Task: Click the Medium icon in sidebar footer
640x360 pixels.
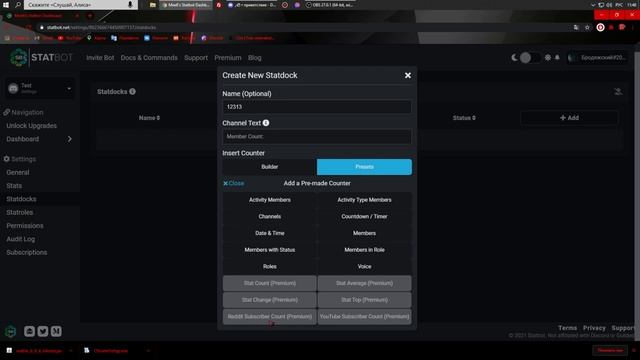Action: 56,331
